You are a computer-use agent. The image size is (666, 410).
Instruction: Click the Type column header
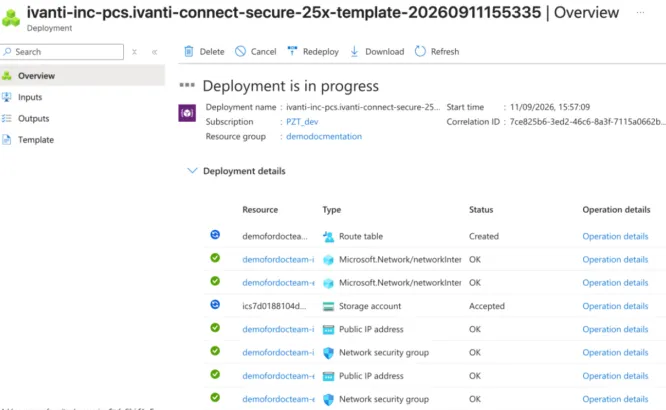(331, 209)
